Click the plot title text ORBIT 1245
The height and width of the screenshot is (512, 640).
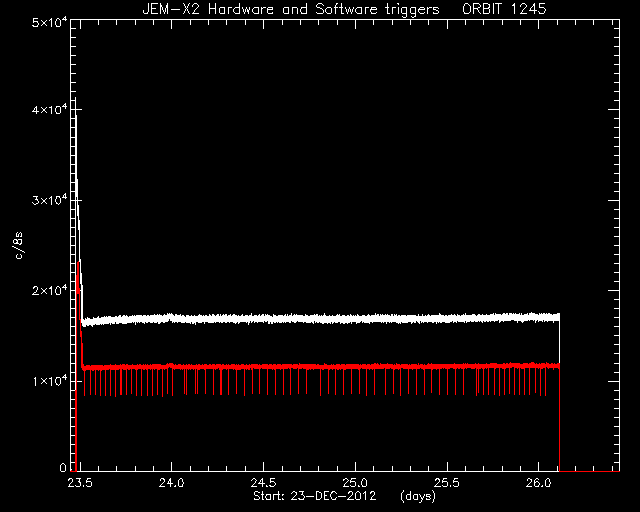(504, 9)
